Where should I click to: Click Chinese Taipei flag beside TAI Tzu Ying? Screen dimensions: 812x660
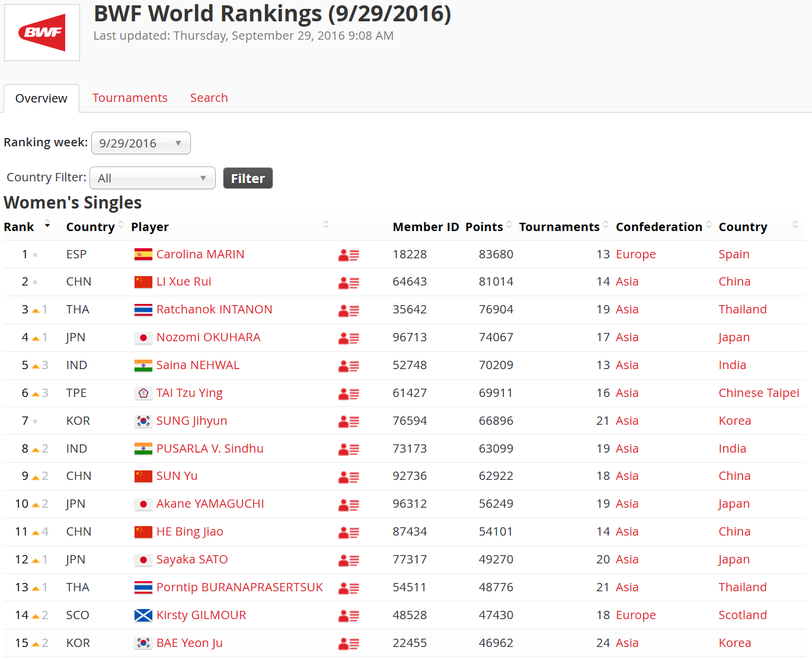click(143, 393)
